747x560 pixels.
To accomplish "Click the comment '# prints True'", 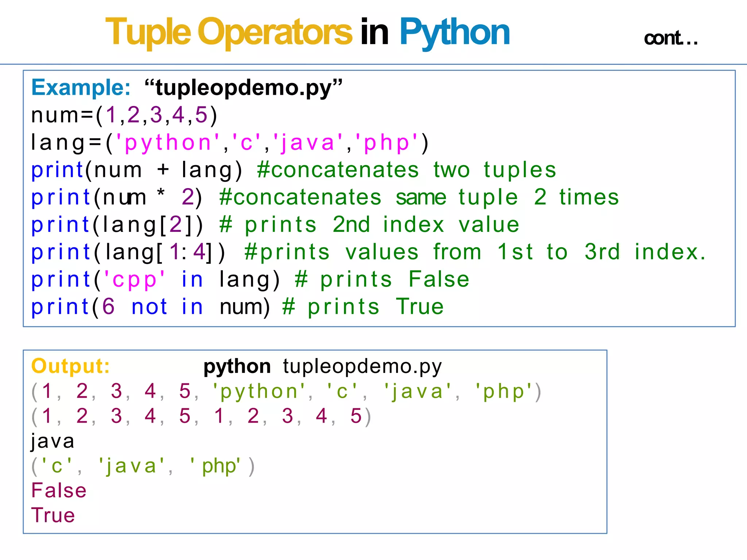I will pyautogui.click(x=363, y=307).
